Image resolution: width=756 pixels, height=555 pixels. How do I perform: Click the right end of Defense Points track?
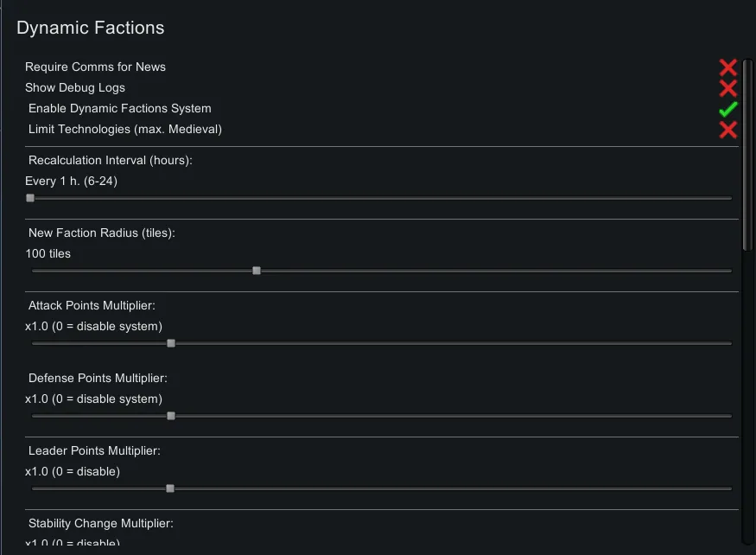[728, 416]
